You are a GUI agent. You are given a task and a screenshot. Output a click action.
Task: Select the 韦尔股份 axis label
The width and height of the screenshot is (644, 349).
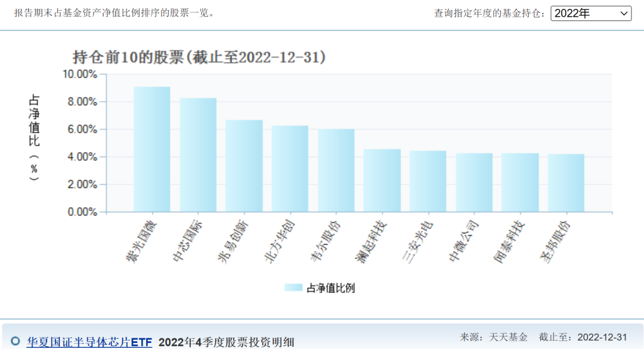click(x=326, y=242)
